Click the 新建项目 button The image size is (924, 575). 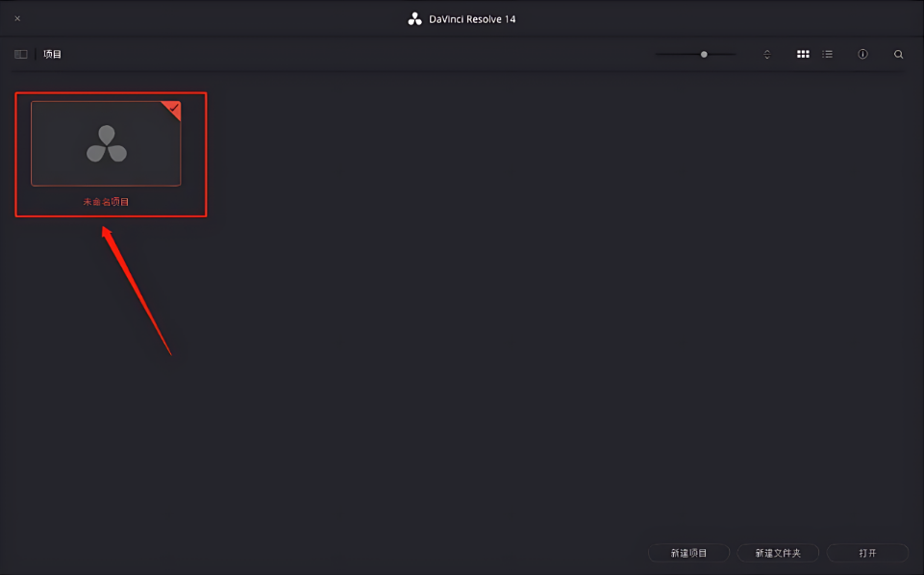688,553
